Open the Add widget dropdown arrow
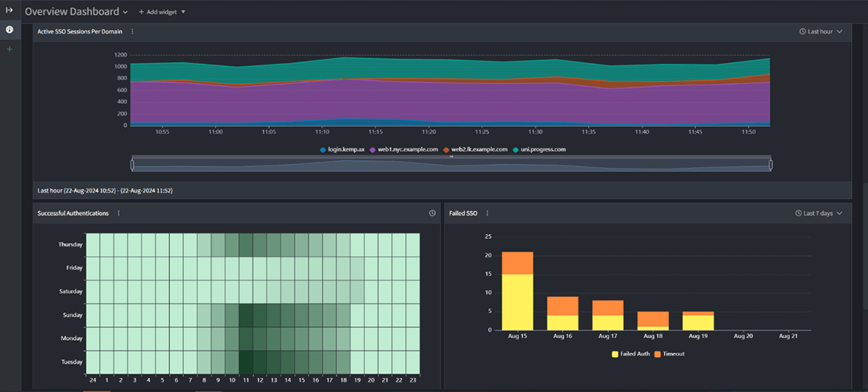 coord(183,13)
